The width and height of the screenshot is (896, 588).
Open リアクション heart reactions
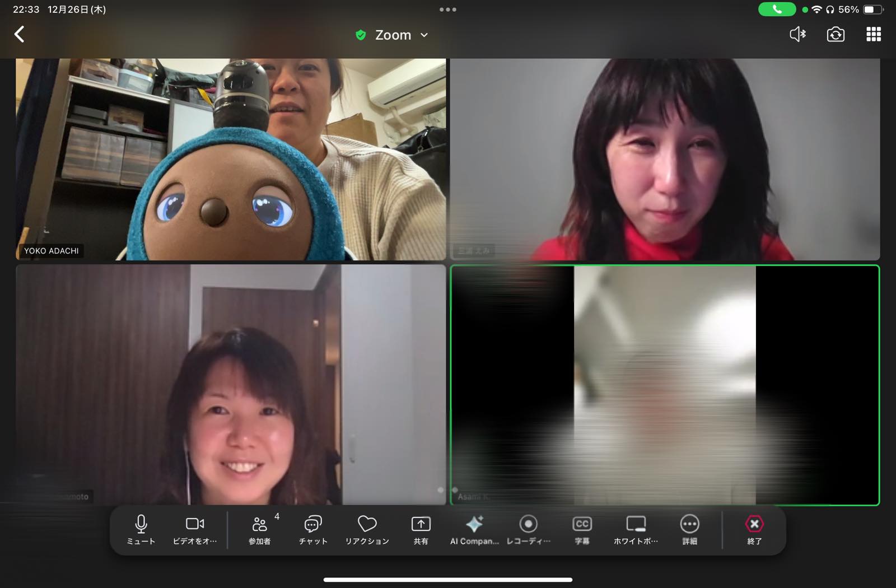click(x=367, y=529)
